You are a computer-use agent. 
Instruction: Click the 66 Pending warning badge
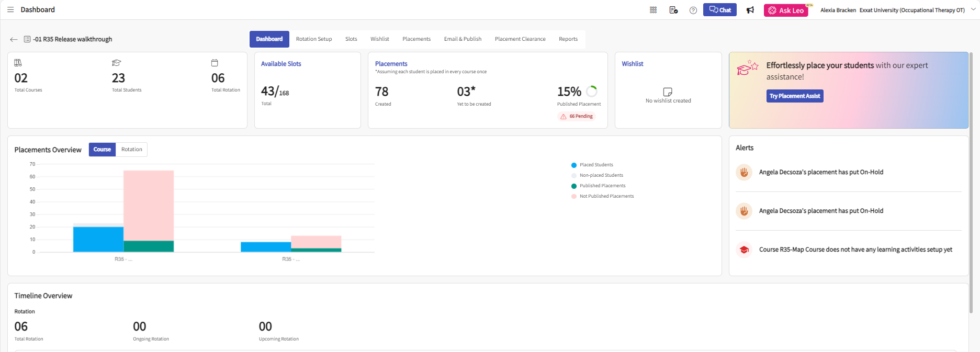coord(577,117)
